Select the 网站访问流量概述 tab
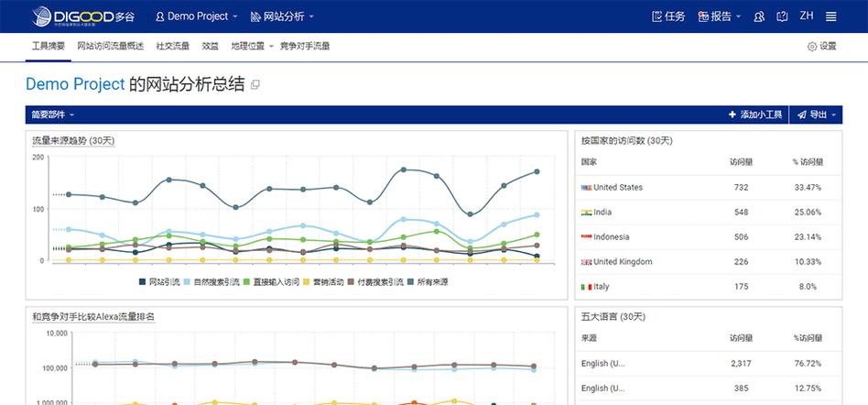 coord(110,47)
